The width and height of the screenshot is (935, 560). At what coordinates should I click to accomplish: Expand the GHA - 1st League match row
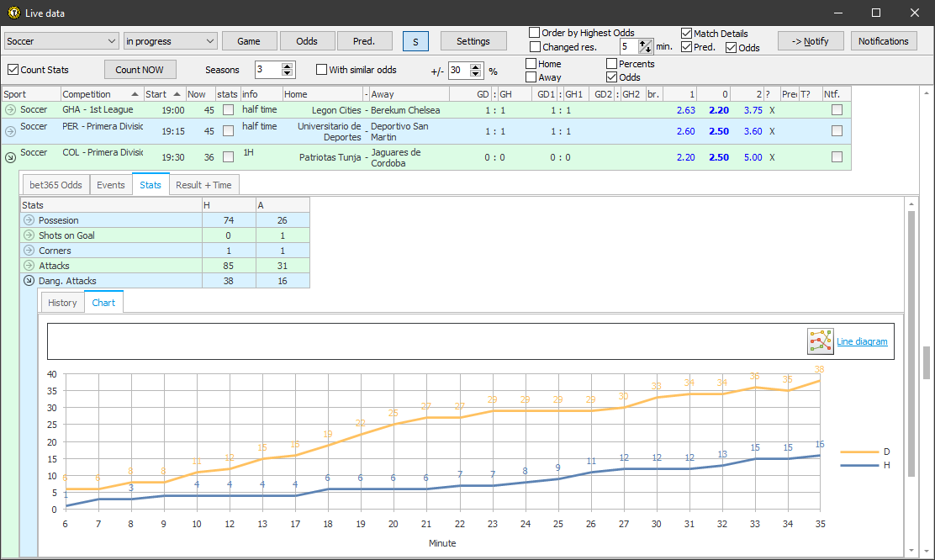click(x=10, y=109)
